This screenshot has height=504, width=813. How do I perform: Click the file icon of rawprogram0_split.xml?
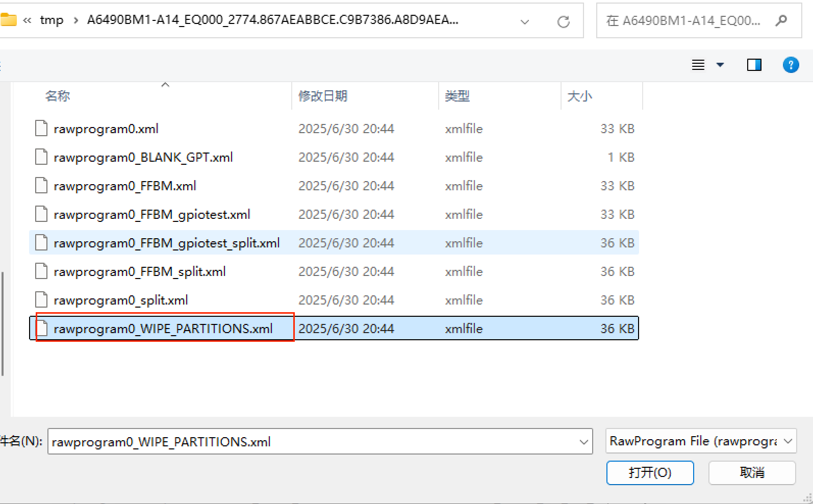(41, 300)
